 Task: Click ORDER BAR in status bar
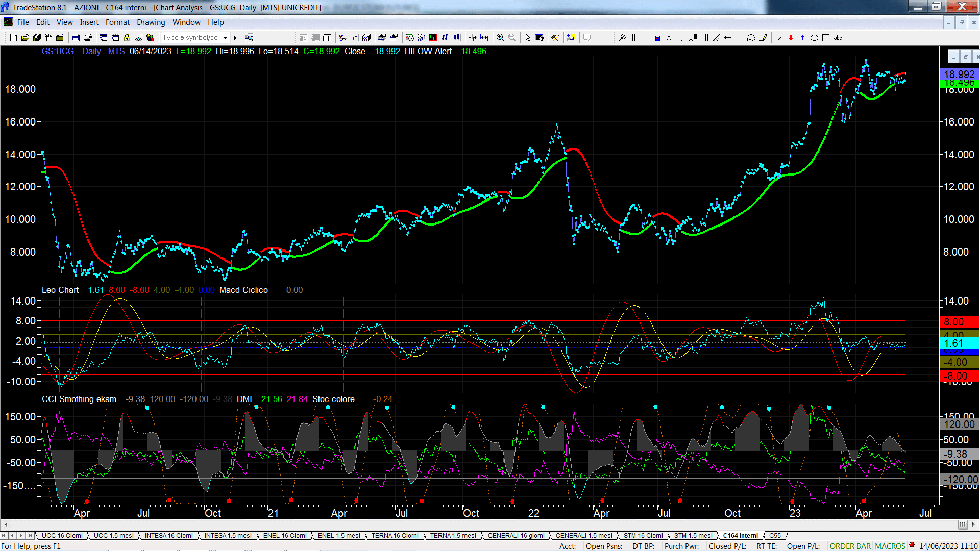(x=850, y=546)
